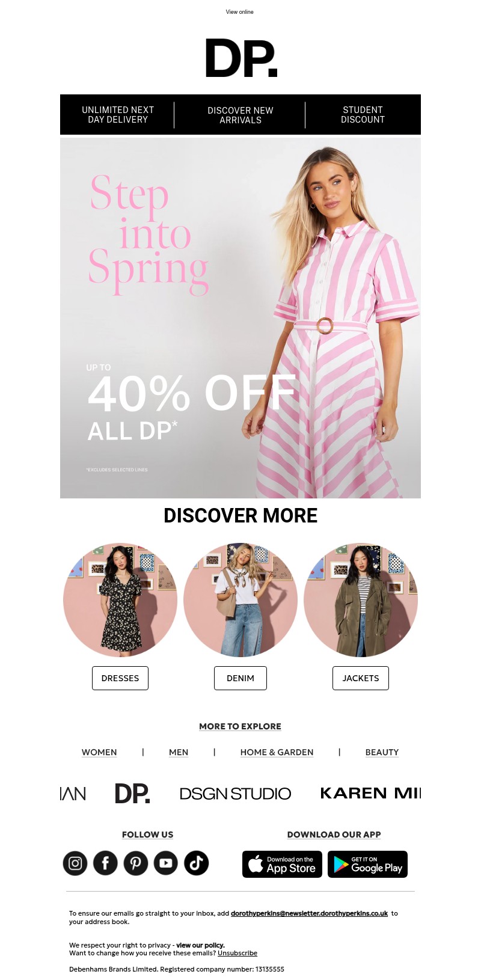Tap the Download on the App Store badge
The width and height of the screenshot is (481, 980).
point(282,864)
